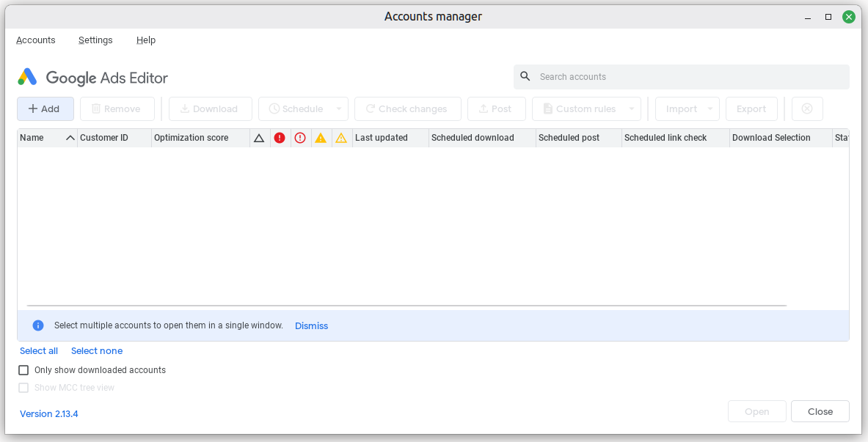The height and width of the screenshot is (442, 868).
Task: Click the outlined yellow warning column icon
Action: coord(341,138)
